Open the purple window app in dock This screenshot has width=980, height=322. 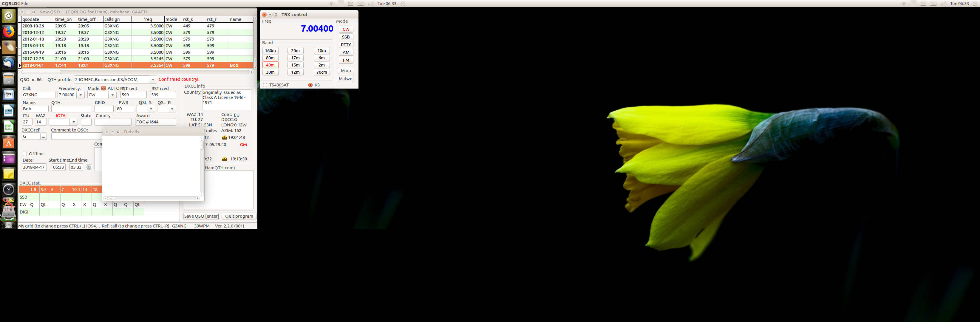pyautogui.click(x=8, y=158)
